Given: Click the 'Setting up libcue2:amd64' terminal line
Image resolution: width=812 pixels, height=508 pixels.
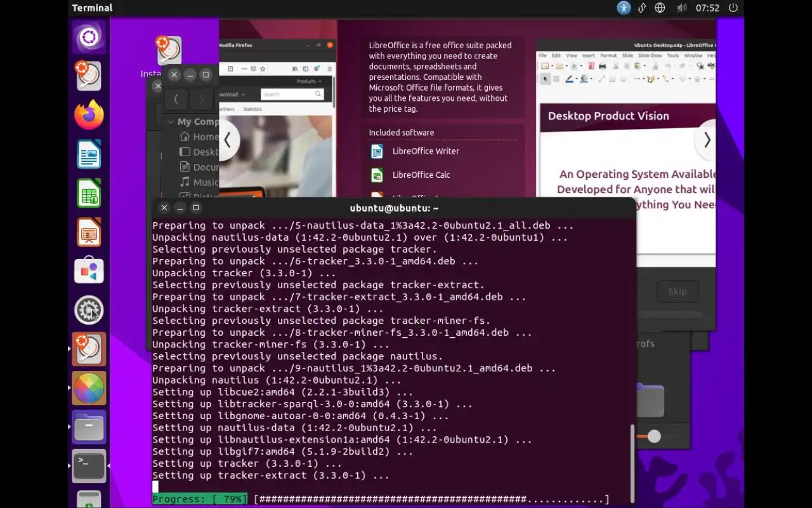Looking at the screenshot, I should (x=283, y=392).
